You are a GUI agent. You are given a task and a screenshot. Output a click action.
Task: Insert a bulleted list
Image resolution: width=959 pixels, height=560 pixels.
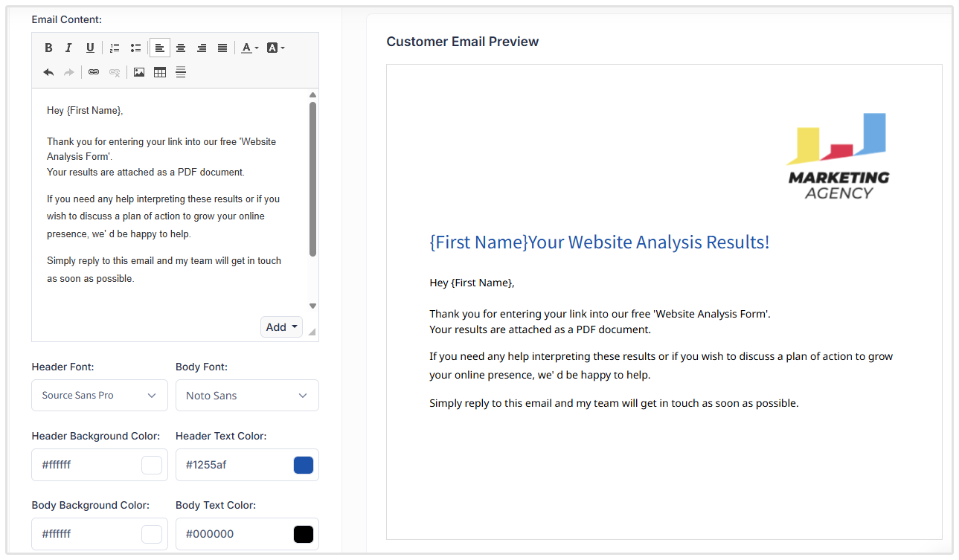[x=135, y=48]
